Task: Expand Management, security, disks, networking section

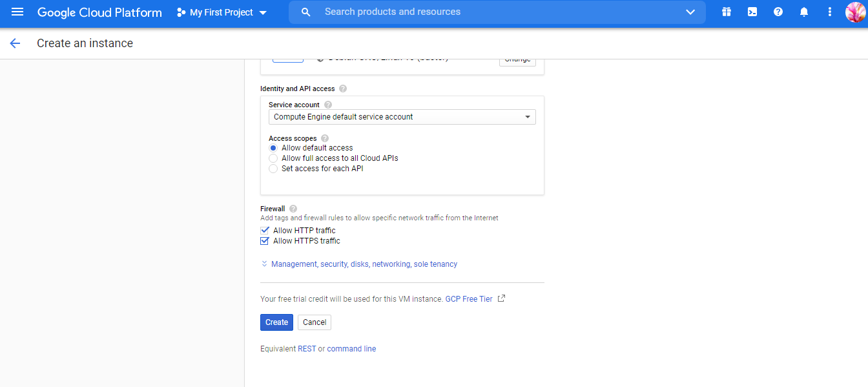Action: [x=364, y=264]
